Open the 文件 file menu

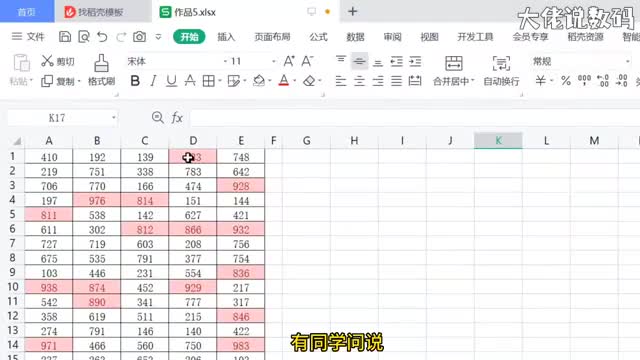click(x=28, y=37)
